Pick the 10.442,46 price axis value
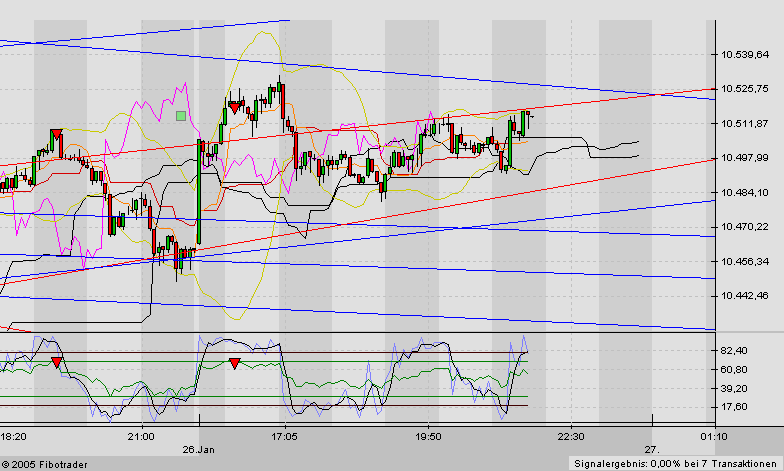Viewport: 784px width, 471px height. pyautogui.click(x=744, y=296)
